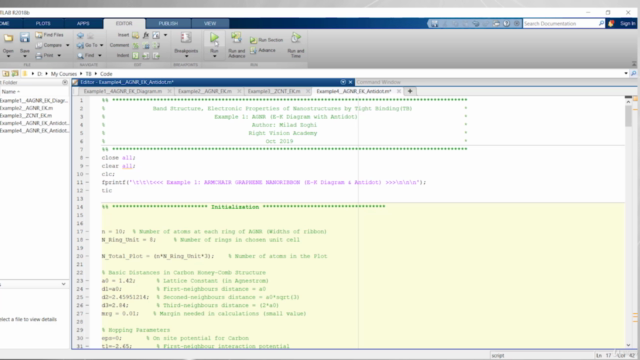
Task: Click the My Courses folder in the address bar
Action: pos(64,74)
